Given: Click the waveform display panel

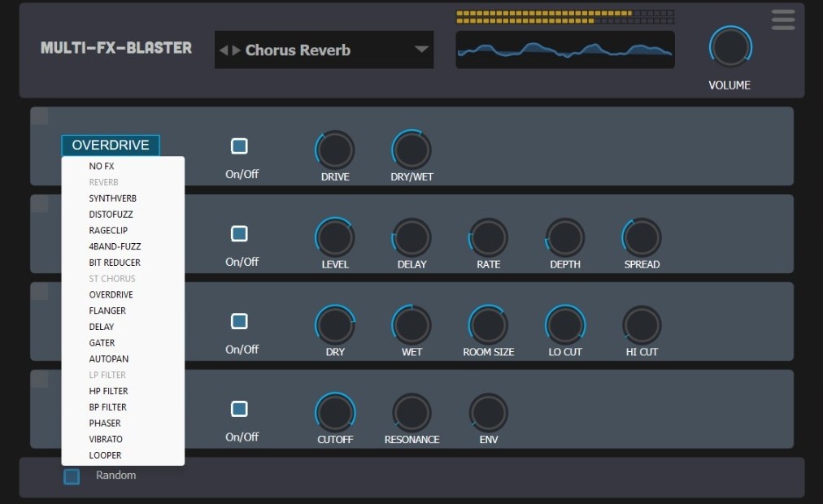Looking at the screenshot, I should tap(564, 49).
